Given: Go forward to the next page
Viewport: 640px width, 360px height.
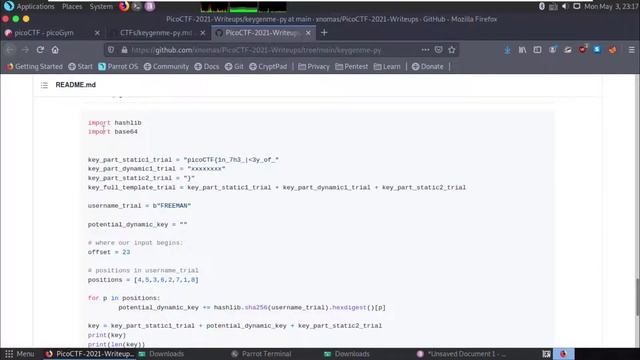Looking at the screenshot, I should click(25, 50).
